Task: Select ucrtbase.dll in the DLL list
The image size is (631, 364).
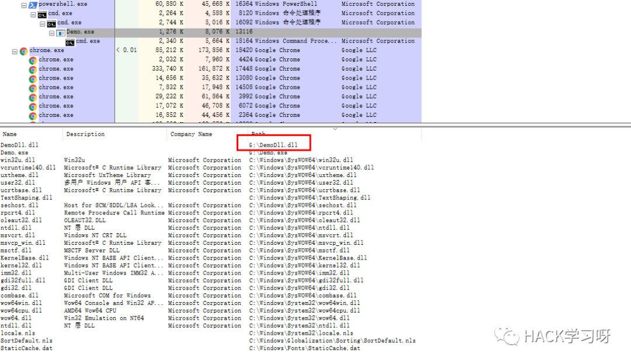Action: [x=21, y=190]
